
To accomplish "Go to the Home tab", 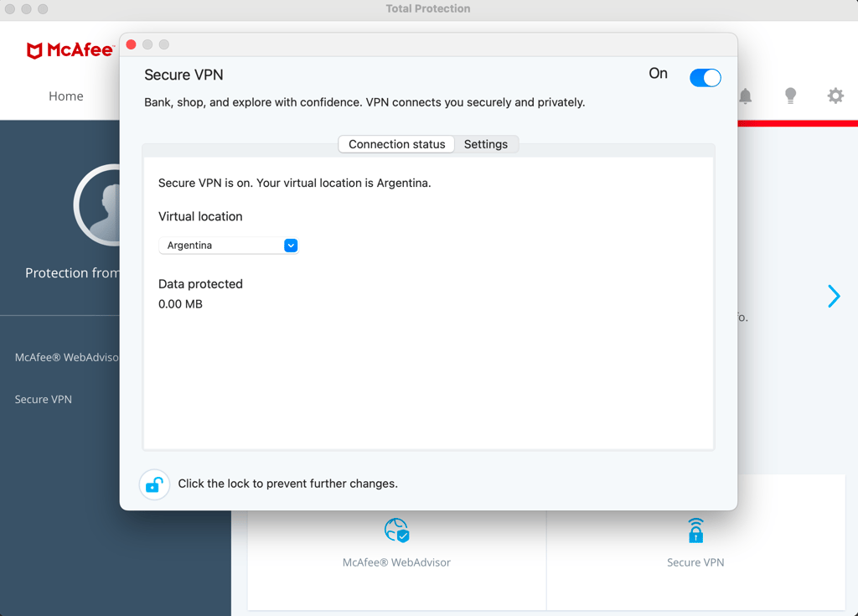I will click(x=65, y=96).
